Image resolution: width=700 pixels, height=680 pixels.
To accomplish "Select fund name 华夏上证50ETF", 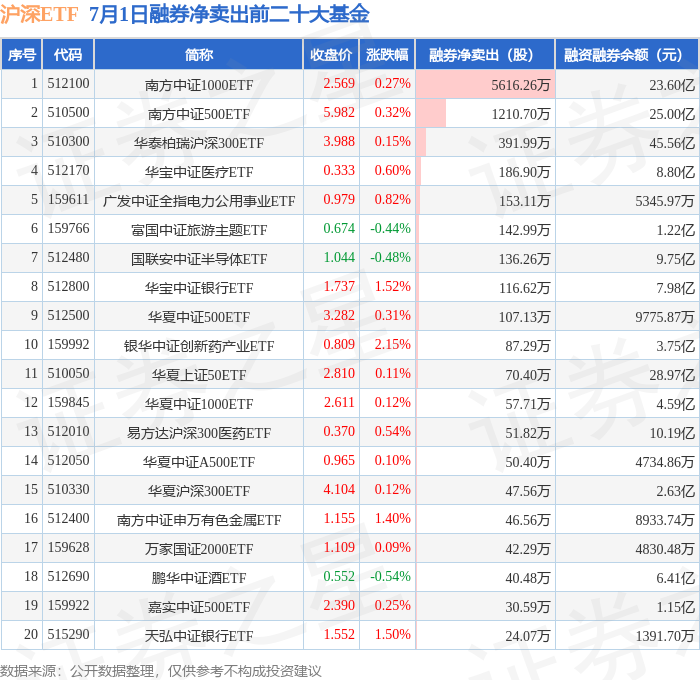I will coord(199,375).
